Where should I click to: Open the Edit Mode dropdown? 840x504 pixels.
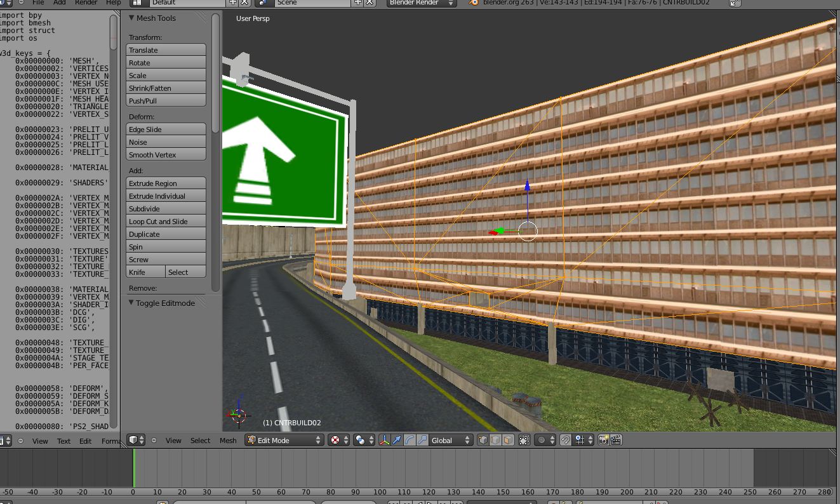click(x=284, y=440)
